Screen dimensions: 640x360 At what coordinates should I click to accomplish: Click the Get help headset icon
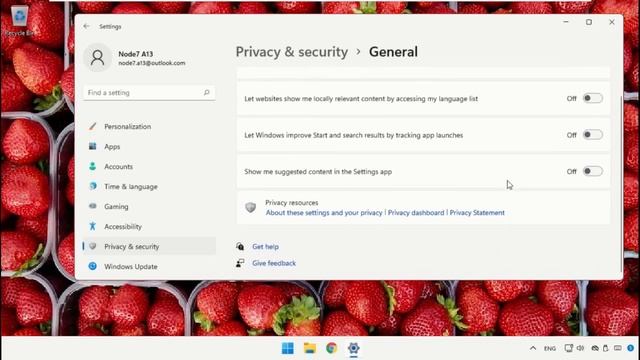click(240, 247)
